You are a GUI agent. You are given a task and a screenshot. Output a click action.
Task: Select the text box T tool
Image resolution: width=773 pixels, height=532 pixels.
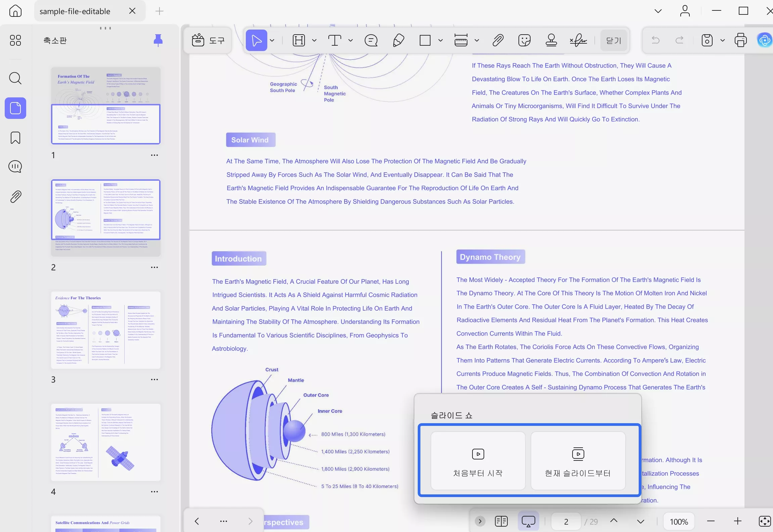[x=334, y=40]
